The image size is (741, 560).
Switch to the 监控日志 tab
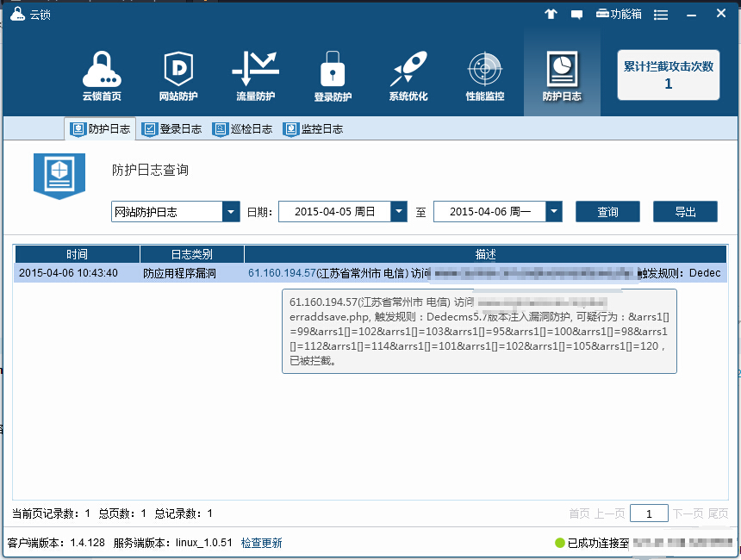click(314, 129)
